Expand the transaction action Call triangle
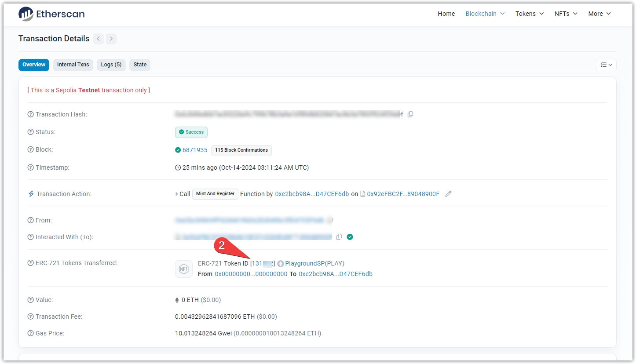Viewport: 636px width, 364px height. tap(177, 194)
